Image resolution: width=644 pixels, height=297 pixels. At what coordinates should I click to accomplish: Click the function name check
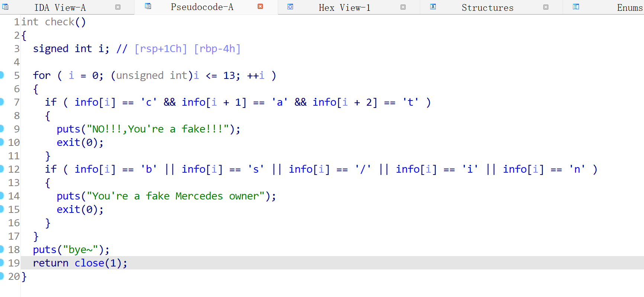59,22
